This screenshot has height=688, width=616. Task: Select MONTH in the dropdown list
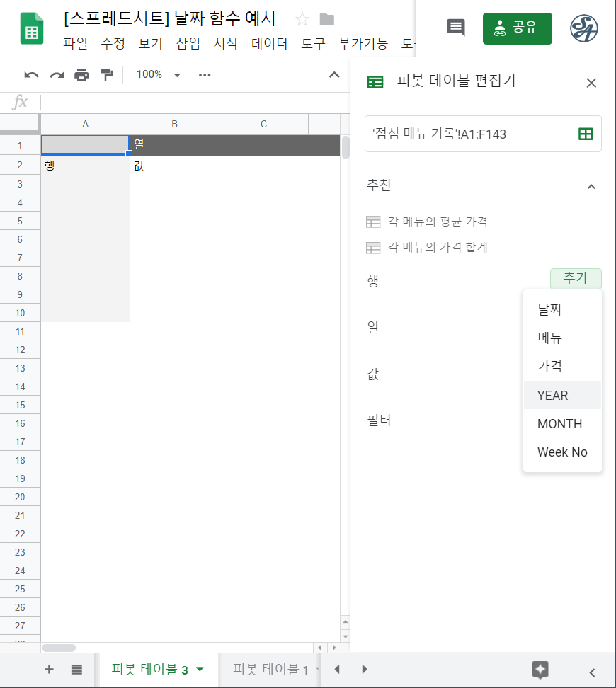pyautogui.click(x=559, y=424)
